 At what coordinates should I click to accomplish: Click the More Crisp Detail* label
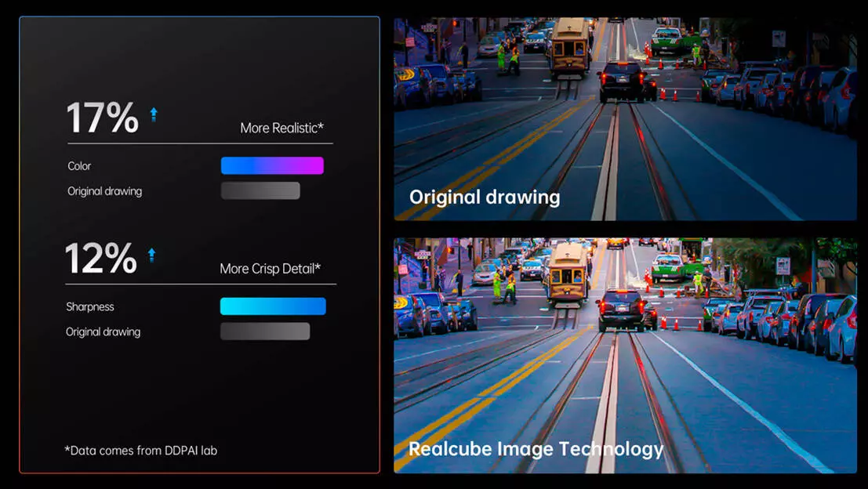click(271, 268)
